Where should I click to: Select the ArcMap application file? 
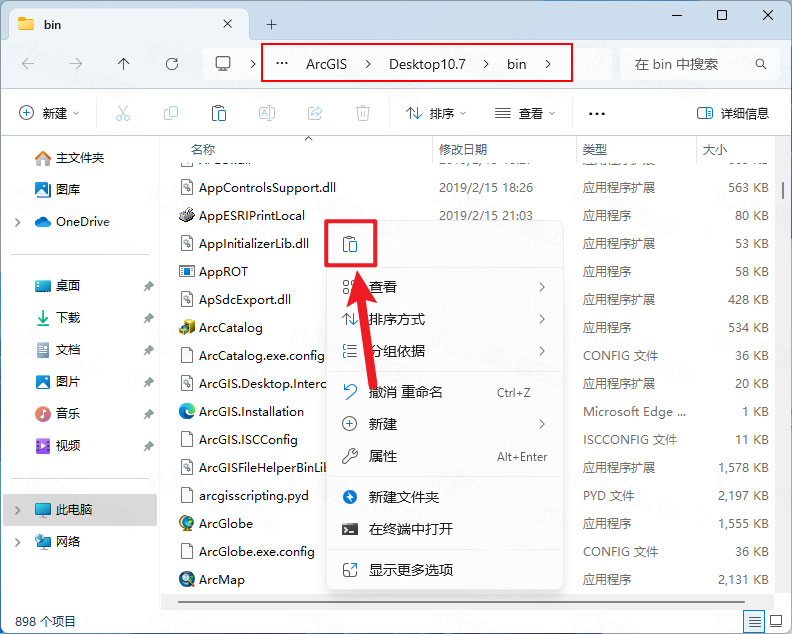221,579
